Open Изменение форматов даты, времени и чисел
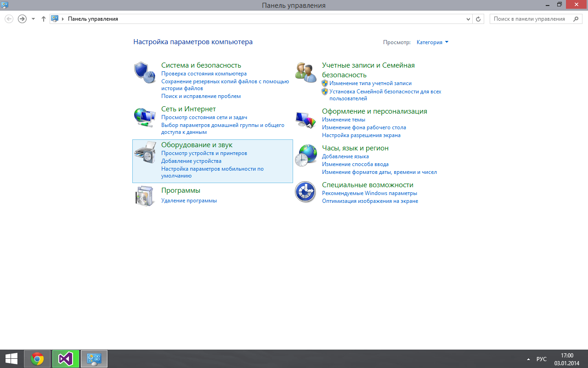 click(379, 172)
